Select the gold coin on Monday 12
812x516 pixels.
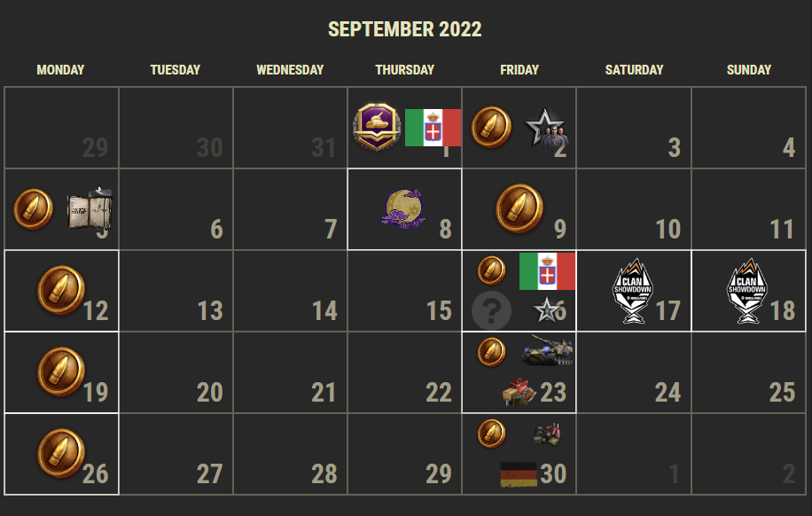coord(61,290)
